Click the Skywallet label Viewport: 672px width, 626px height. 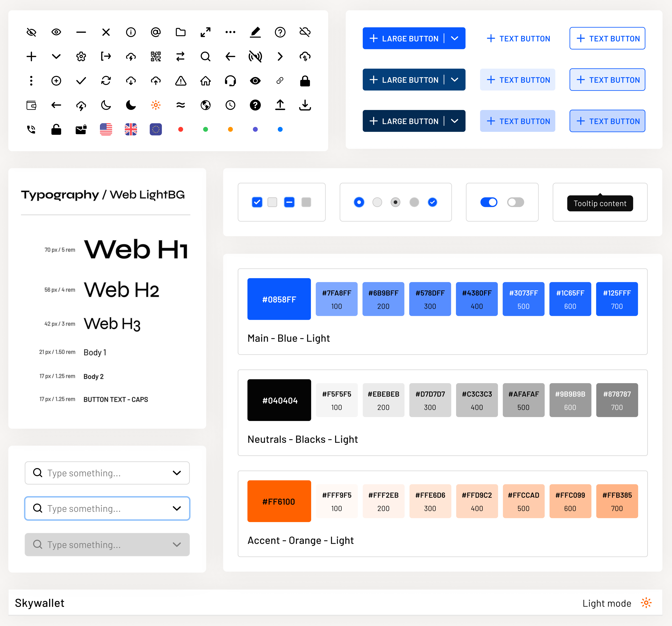(39, 603)
